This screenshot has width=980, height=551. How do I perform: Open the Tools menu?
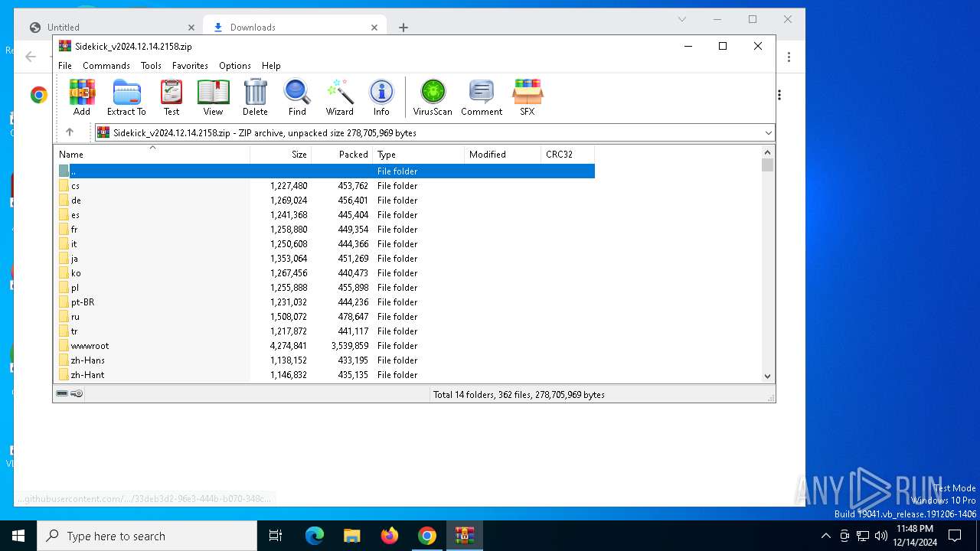pyautogui.click(x=151, y=66)
